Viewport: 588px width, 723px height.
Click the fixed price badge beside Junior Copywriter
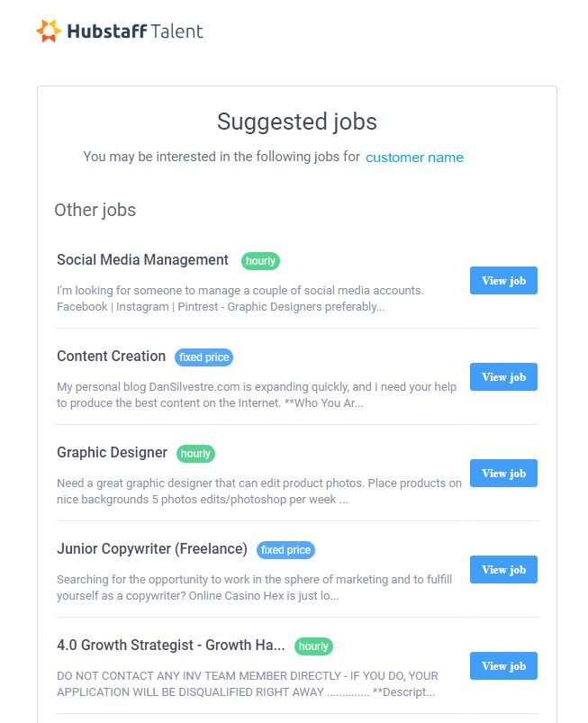(x=285, y=550)
